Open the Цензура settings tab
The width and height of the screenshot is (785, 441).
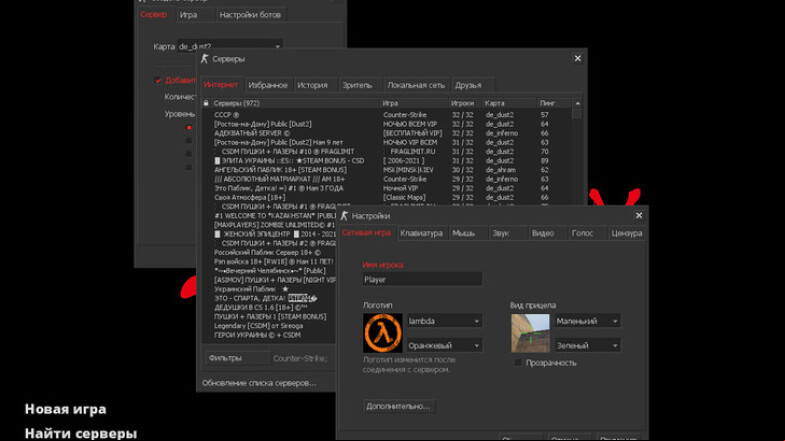(x=626, y=233)
